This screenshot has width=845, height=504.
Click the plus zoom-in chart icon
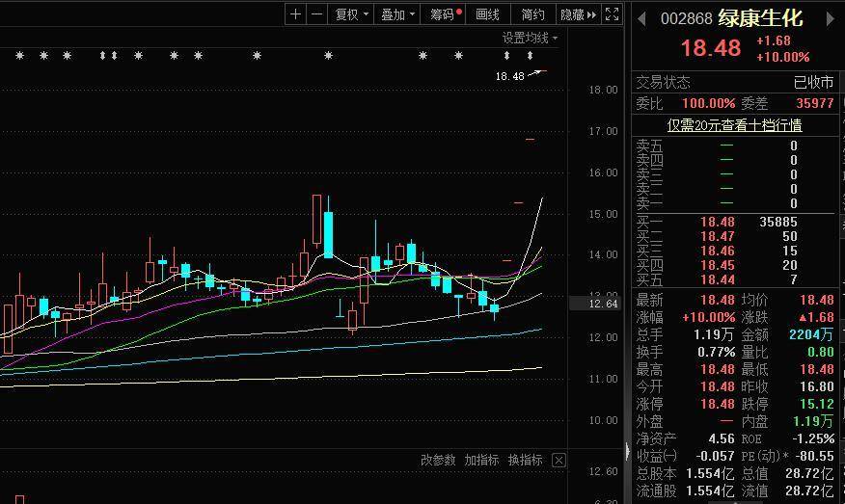click(295, 14)
